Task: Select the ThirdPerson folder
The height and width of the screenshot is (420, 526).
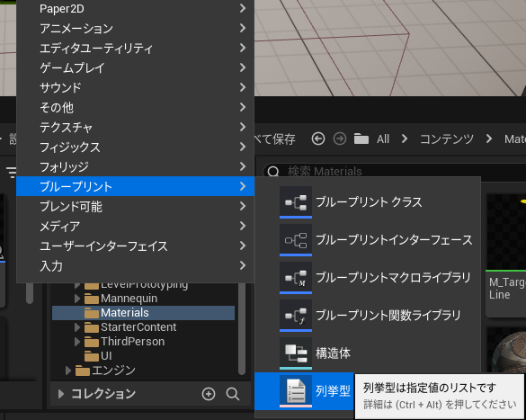Action: (x=132, y=342)
